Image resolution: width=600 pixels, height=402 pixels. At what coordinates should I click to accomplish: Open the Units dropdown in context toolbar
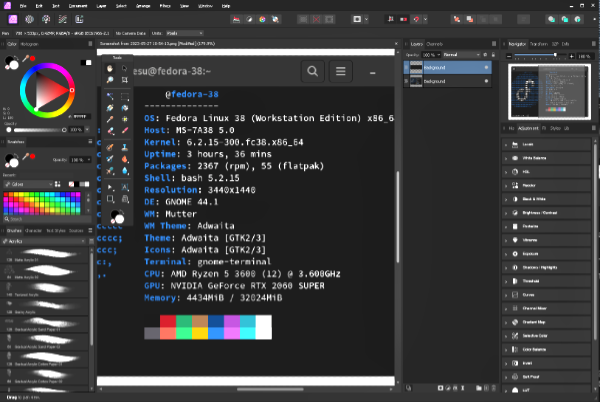pyautogui.click(x=184, y=33)
